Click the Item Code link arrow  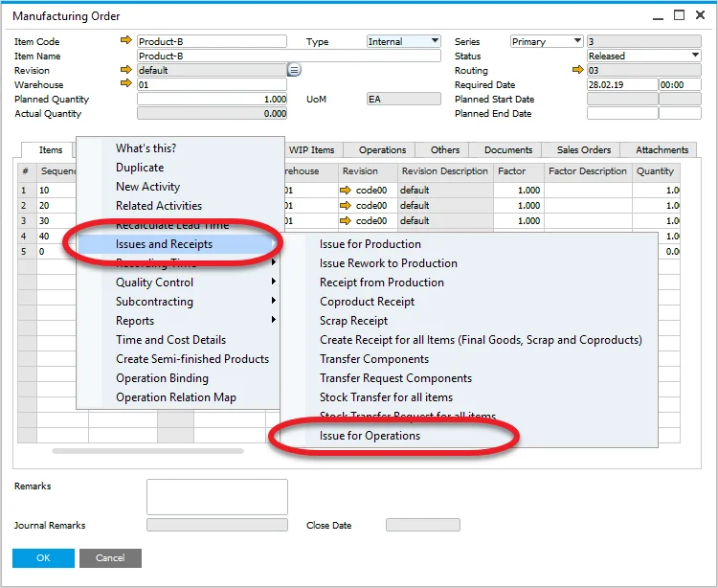(x=126, y=41)
